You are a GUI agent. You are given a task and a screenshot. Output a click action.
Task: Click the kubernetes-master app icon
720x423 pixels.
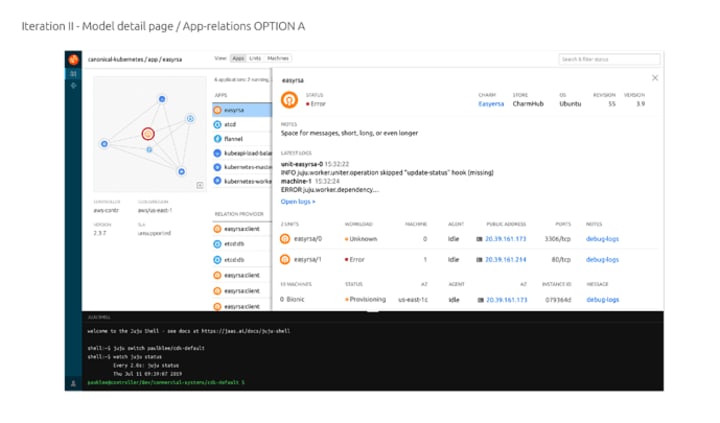218,167
